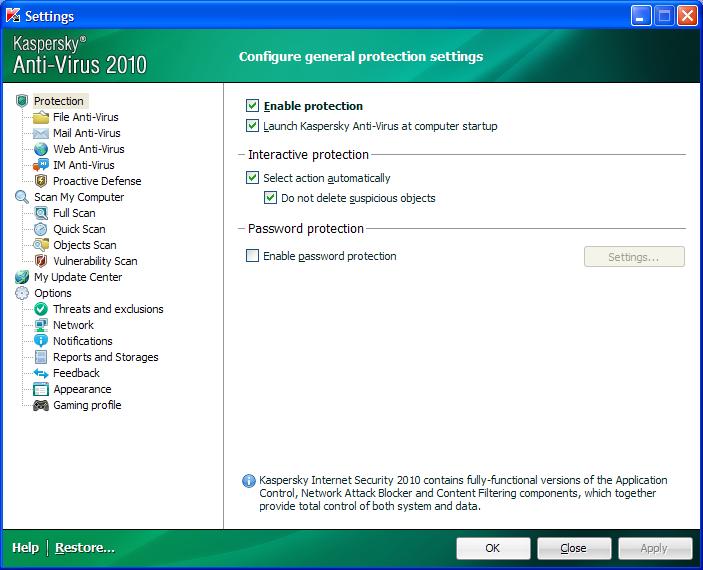
Task: Toggle the Enable protection checkbox
Action: (x=252, y=106)
